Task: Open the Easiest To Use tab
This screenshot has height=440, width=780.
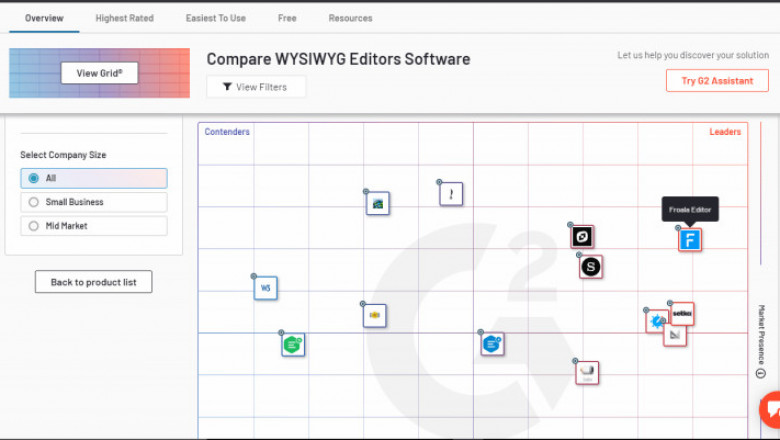Action: (215, 18)
